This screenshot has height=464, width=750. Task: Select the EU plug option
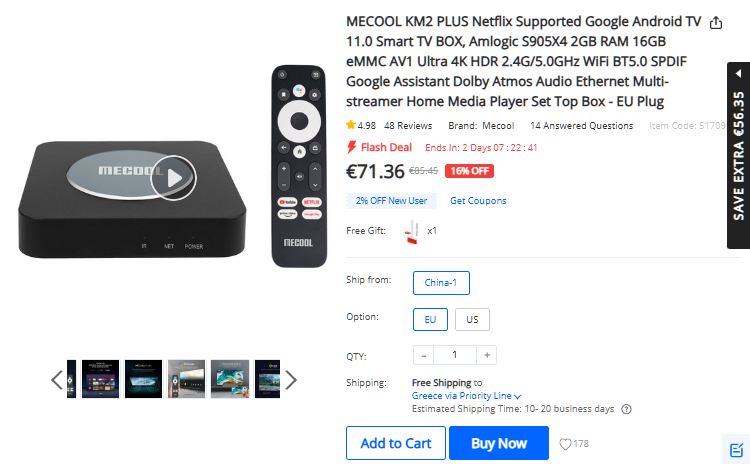[430, 320]
